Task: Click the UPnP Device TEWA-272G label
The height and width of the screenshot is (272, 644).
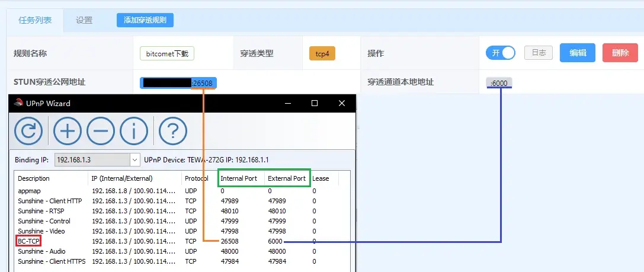Action: [206, 160]
